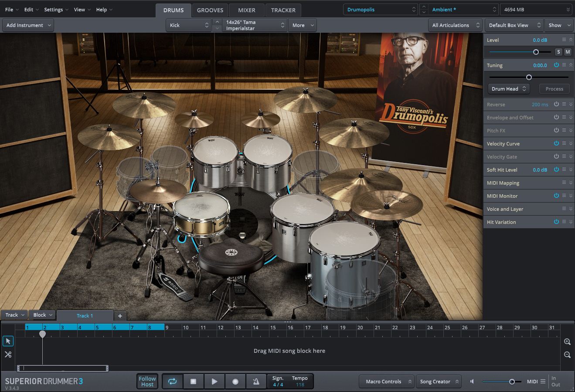
Task: Toggle the Tuning power button
Action: 556,65
